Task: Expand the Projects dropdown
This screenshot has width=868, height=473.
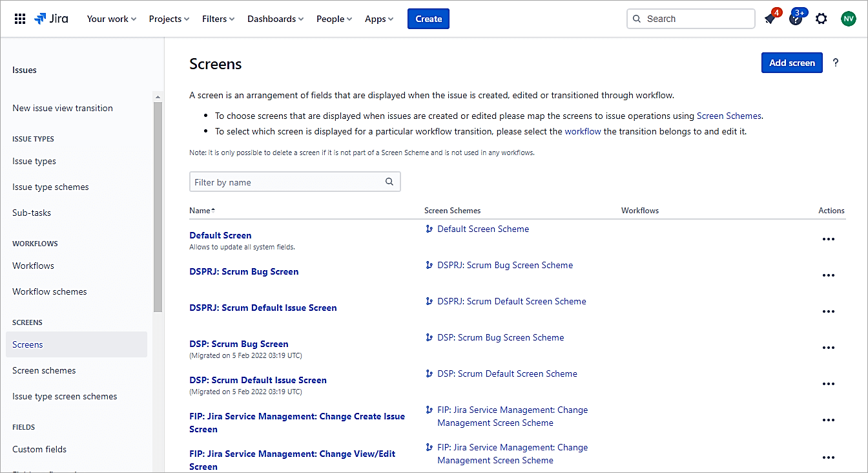Action: click(x=169, y=19)
